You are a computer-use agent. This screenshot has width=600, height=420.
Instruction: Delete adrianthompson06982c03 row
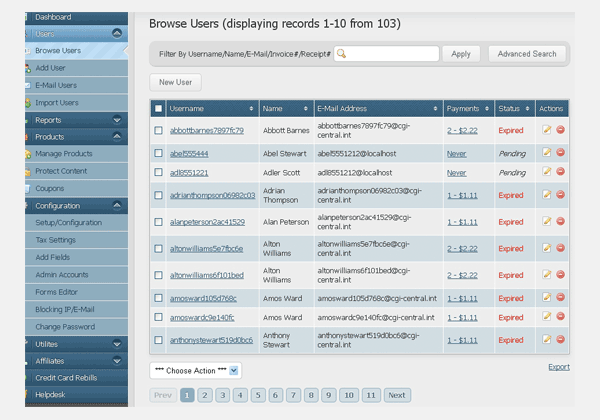click(561, 195)
